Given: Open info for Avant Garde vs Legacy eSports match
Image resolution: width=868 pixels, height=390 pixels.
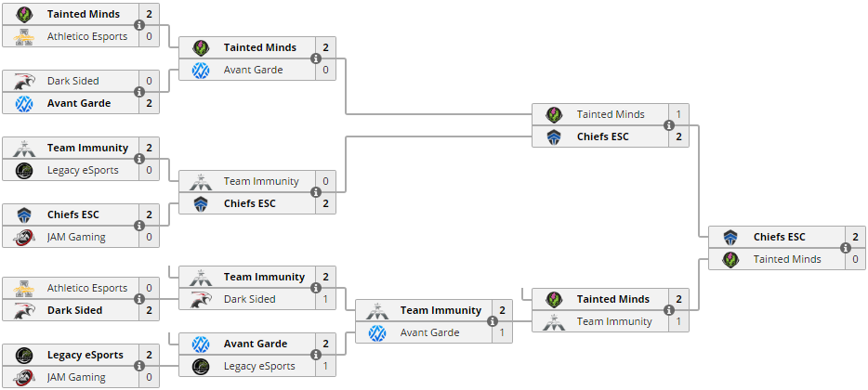Looking at the screenshot, I should pos(316,355).
